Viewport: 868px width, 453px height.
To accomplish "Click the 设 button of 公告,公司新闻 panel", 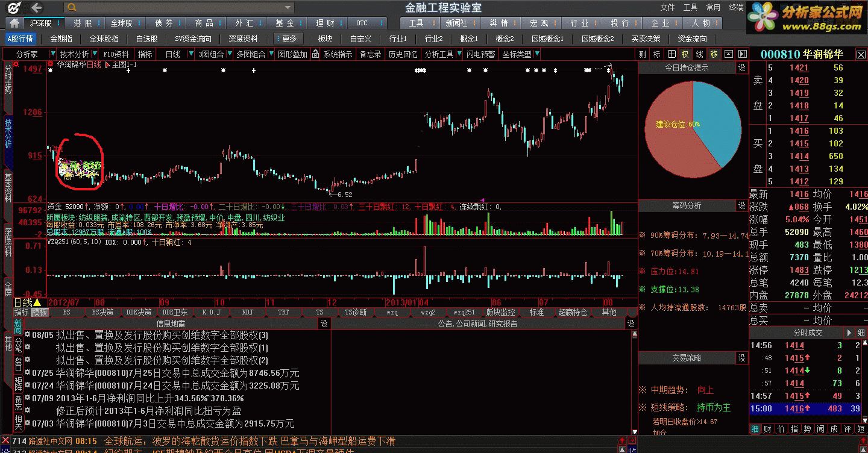I will [631, 323].
